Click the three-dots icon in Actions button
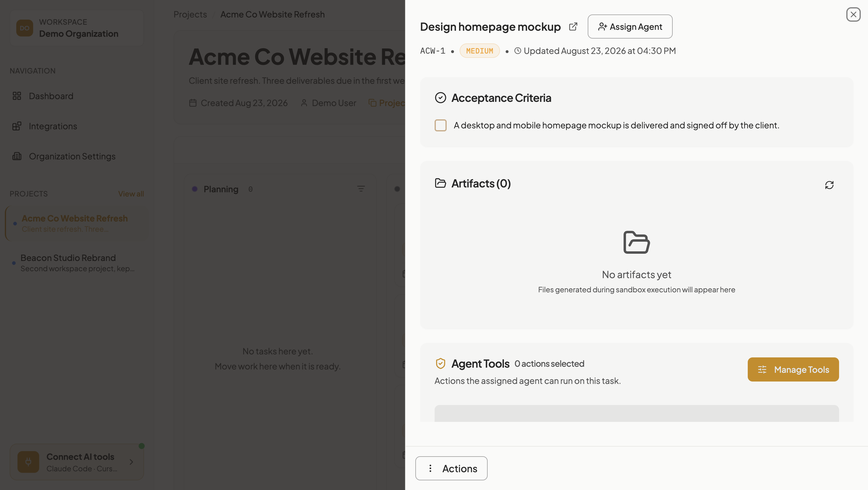This screenshot has width=868, height=490. pos(430,468)
